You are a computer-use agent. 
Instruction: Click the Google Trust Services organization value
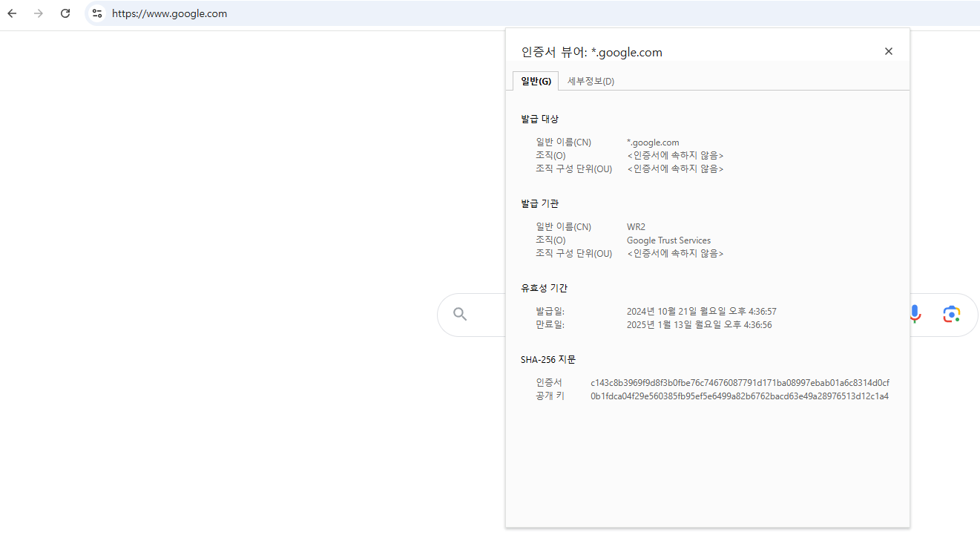668,240
